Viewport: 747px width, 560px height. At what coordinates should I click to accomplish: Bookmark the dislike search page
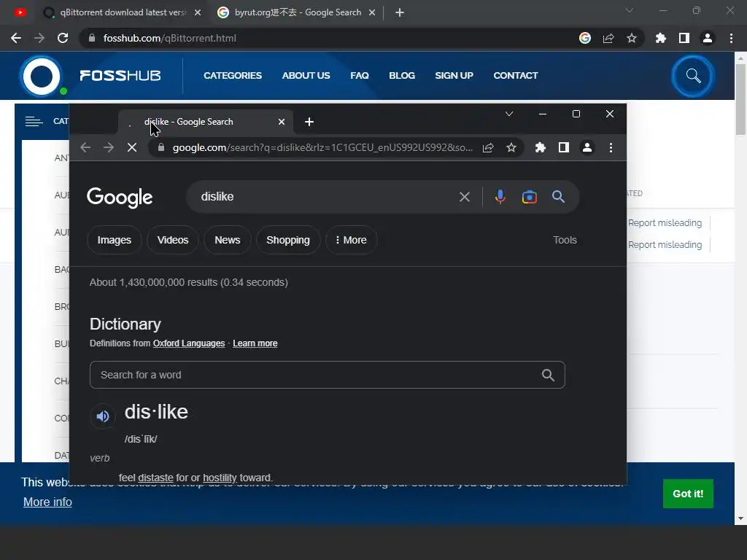pos(511,147)
